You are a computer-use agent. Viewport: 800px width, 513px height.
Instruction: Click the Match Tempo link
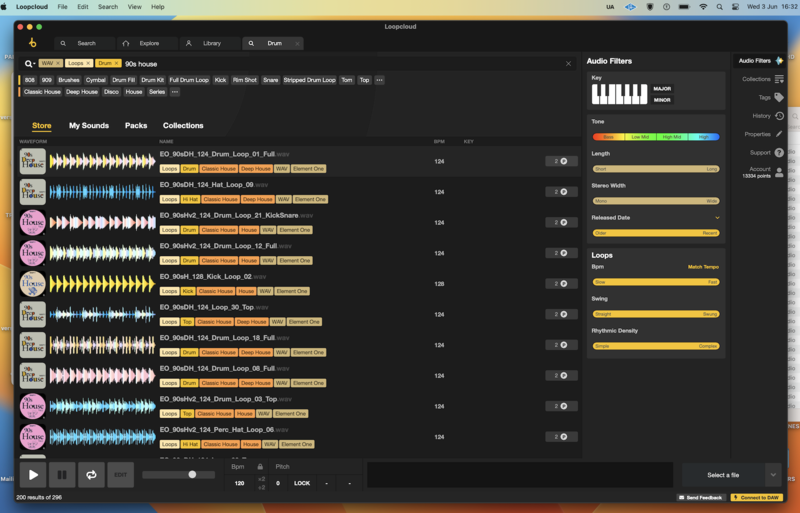(703, 267)
